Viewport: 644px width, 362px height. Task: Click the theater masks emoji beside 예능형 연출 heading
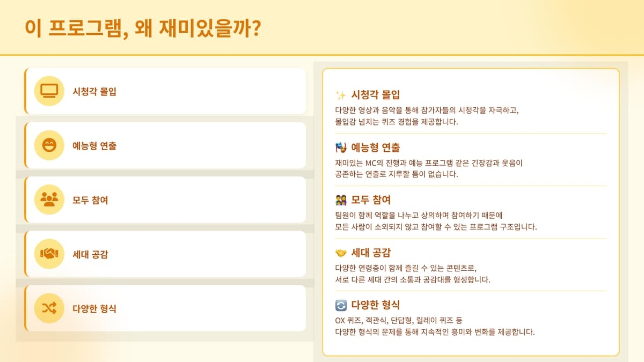tap(340, 148)
